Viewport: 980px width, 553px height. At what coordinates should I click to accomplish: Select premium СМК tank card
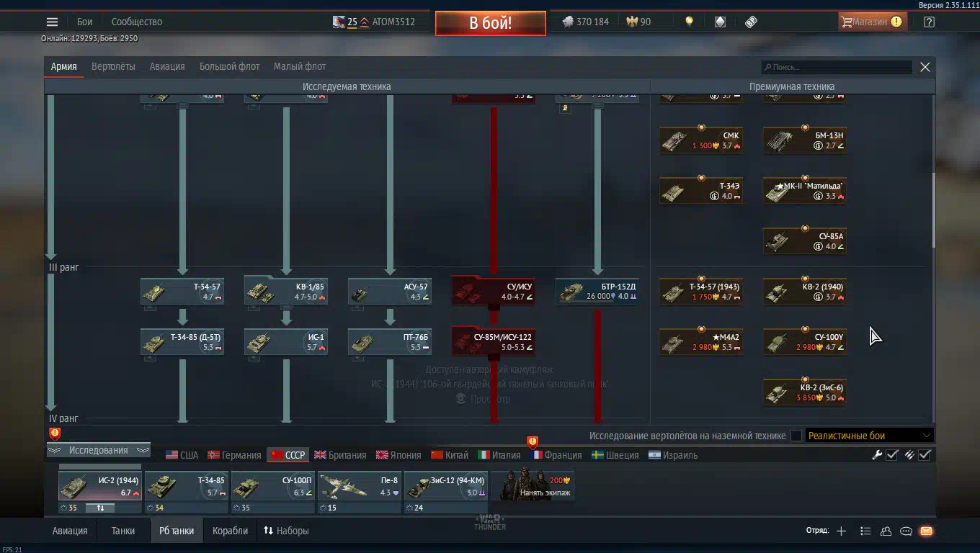pos(701,140)
